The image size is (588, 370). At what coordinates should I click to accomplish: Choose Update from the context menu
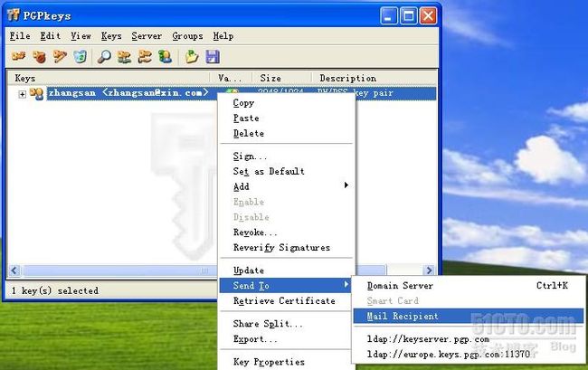(287, 270)
